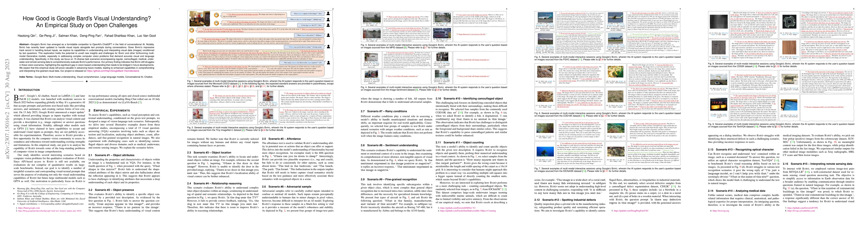Click the Fig. 1 caption on page 2
Screen dimensions: 868x225
[260, 84]
